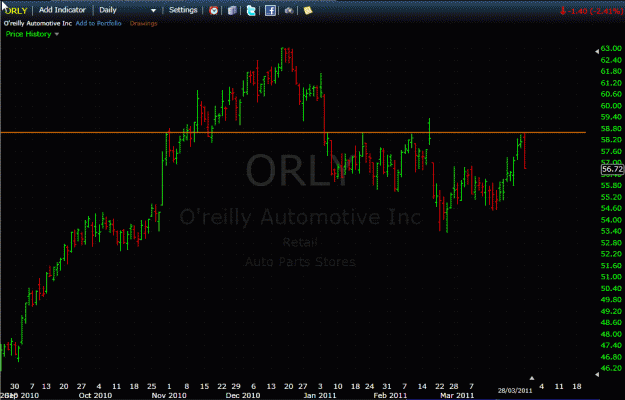Click the 63.00 price axis label

pyautogui.click(x=611, y=49)
